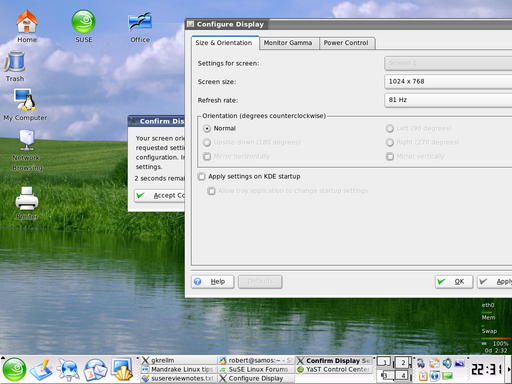Screen dimensions: 512x384
Task: Expand the Screen size dropdown
Action: 448,82
